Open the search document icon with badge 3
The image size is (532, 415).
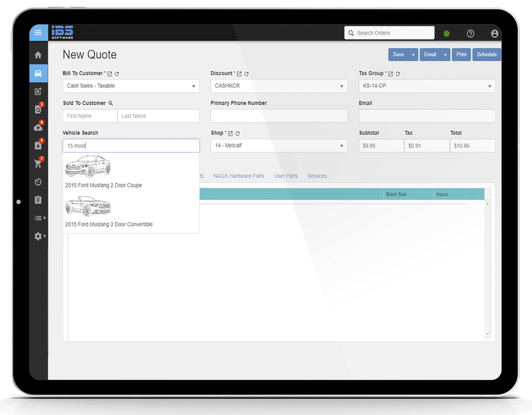[38, 109]
